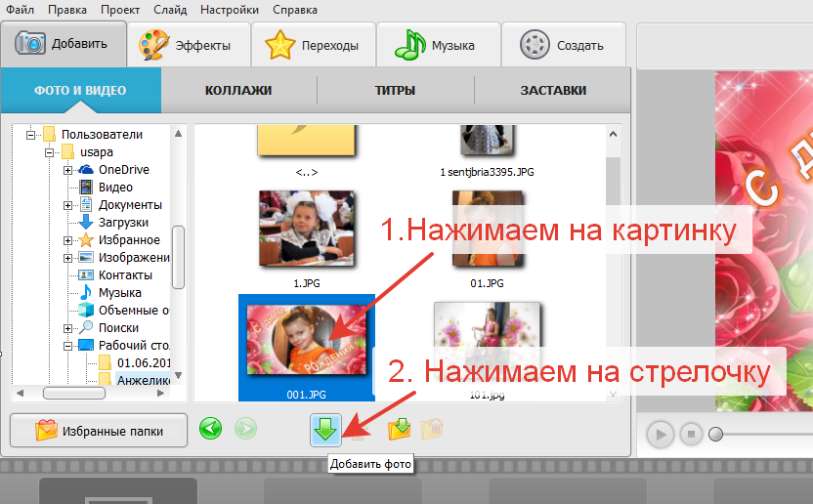Expand the OneDrive tree node
The height and width of the screenshot is (504, 813).
point(68,170)
